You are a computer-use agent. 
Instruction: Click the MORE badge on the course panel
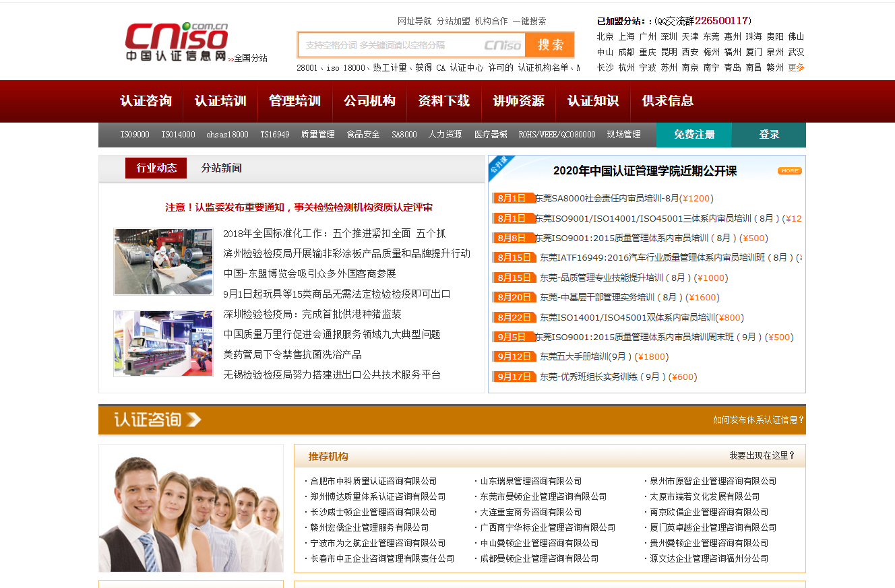(x=788, y=170)
